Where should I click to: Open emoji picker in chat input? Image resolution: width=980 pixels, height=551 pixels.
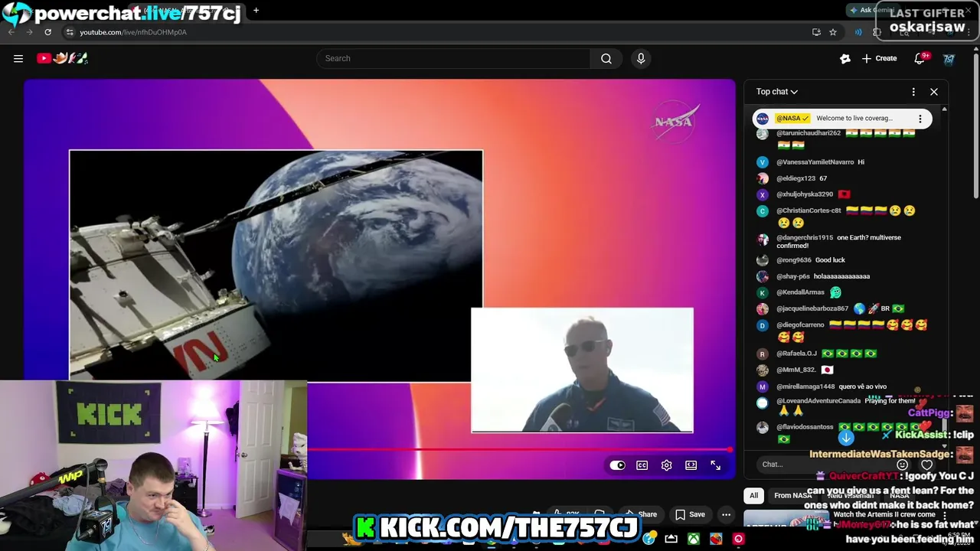[x=903, y=465]
